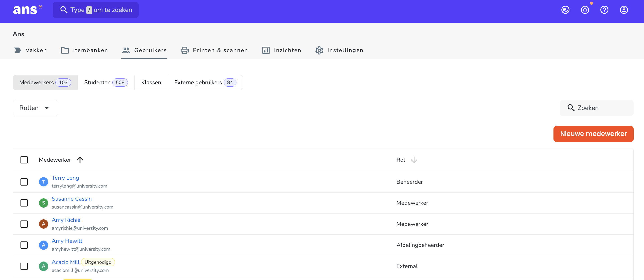Click Susanne Cassin's green avatar

tap(43, 203)
